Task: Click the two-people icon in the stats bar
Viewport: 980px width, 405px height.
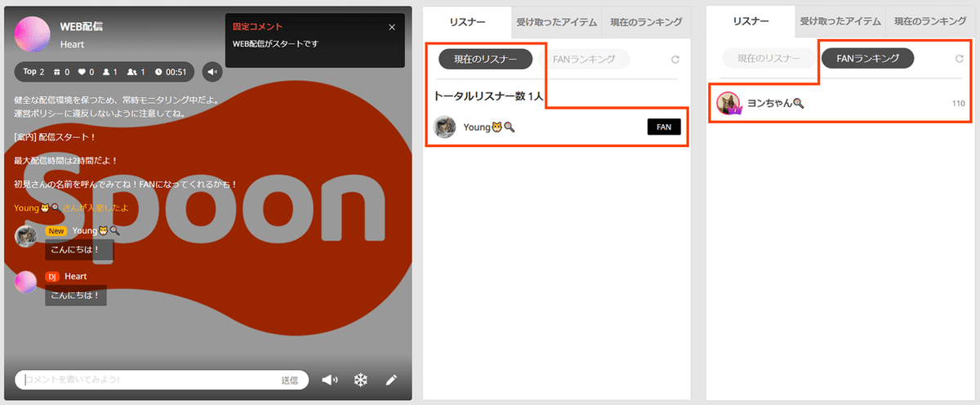Action: [133, 72]
